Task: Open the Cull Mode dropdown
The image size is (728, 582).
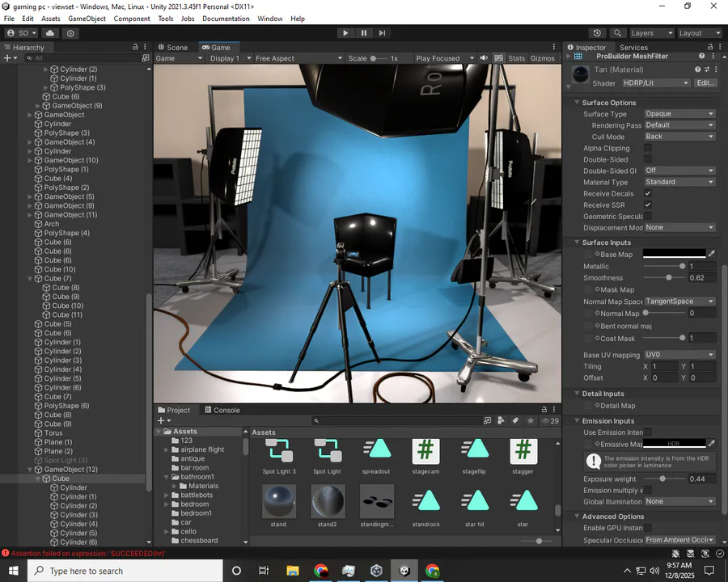Action: coord(679,137)
